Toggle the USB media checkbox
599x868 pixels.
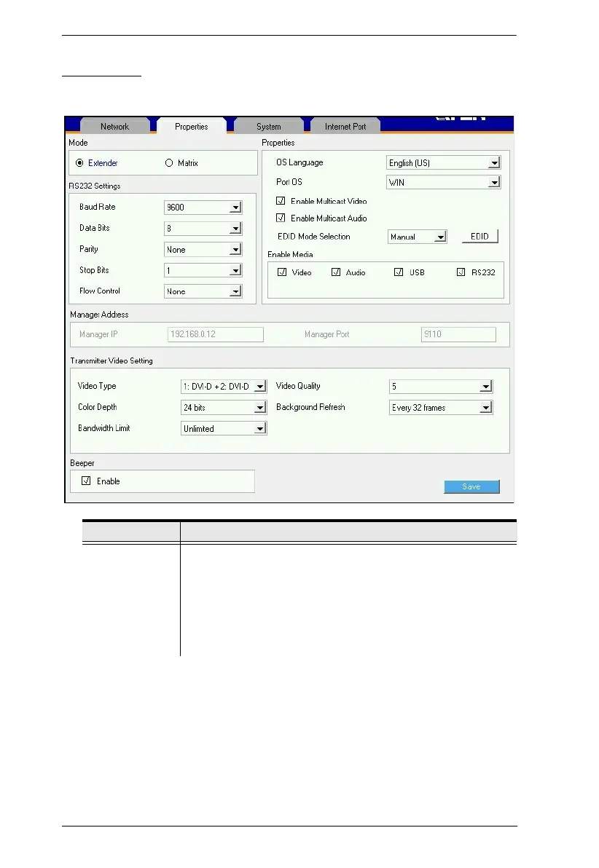399,272
